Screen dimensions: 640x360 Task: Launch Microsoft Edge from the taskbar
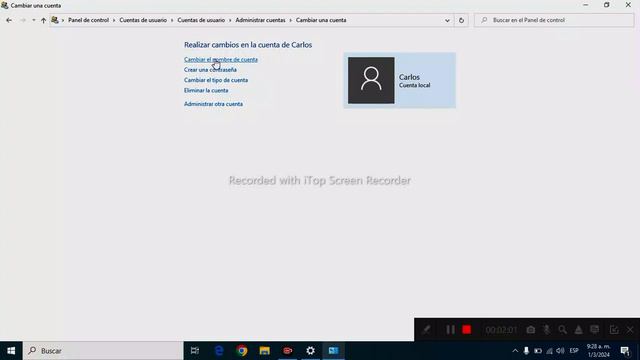[x=219, y=351]
